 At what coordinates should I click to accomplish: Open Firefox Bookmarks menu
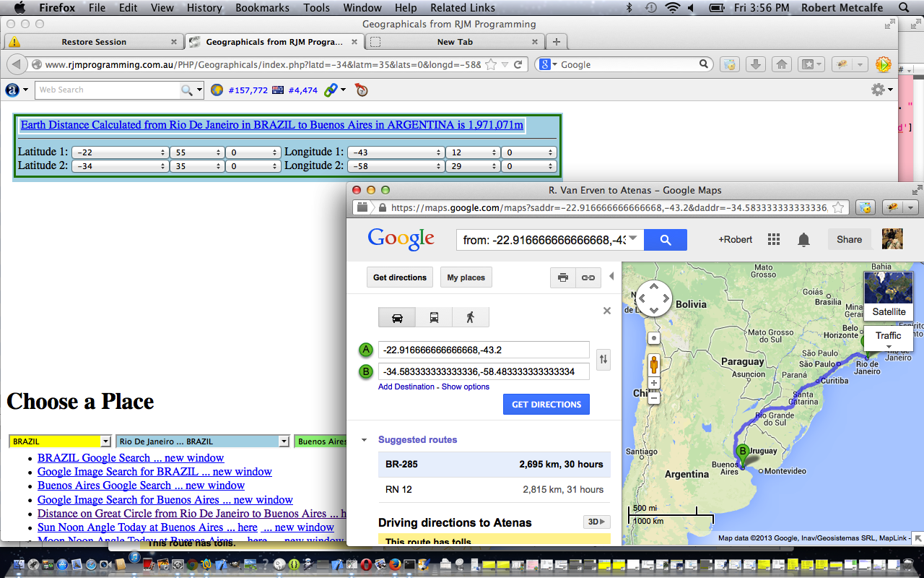(262, 8)
